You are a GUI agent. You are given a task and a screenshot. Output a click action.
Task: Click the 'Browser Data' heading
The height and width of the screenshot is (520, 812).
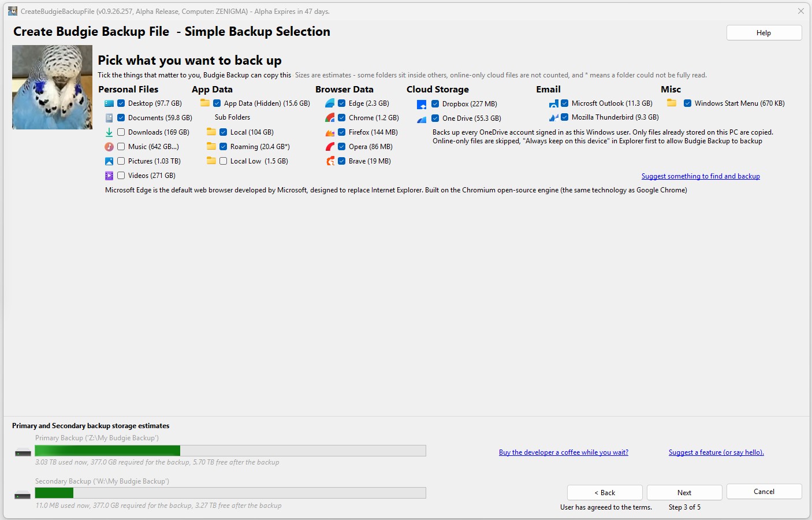click(x=344, y=90)
